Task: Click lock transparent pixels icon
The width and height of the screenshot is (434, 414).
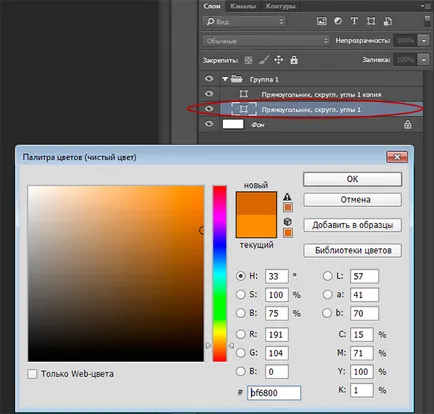Action: [248, 60]
